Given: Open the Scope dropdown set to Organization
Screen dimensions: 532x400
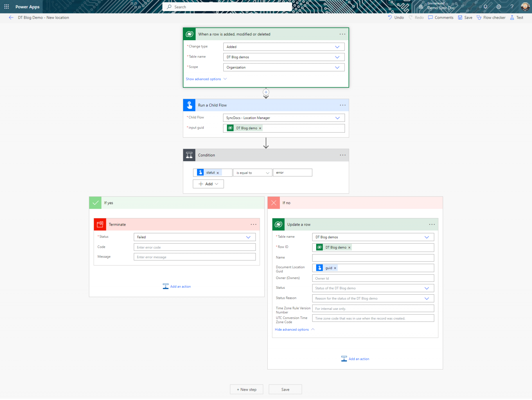Looking at the screenshot, I should 337,67.
